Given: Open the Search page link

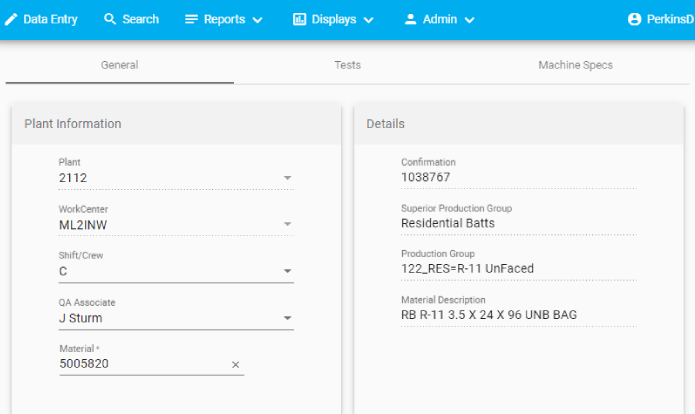Looking at the screenshot, I should point(140,19).
